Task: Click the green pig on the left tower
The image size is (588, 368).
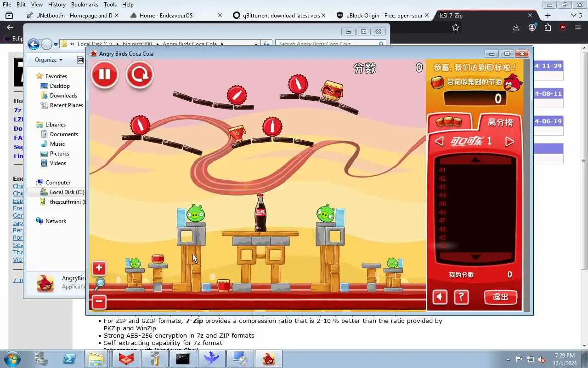Action: (195, 213)
